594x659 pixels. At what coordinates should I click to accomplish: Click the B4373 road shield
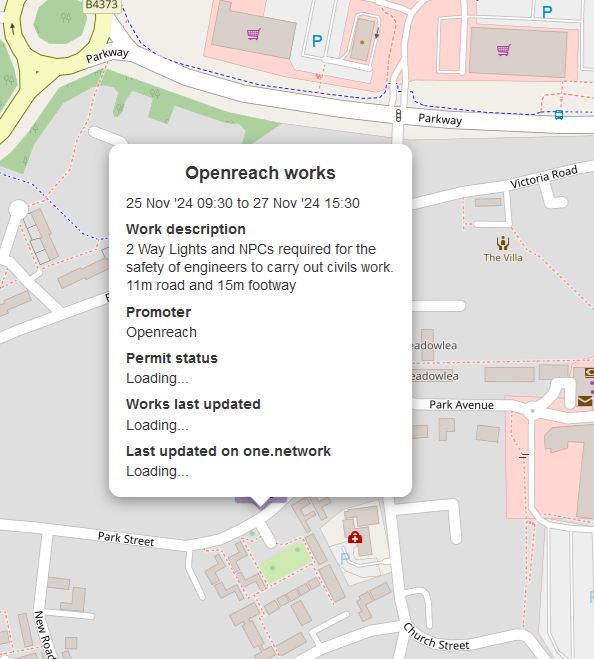coord(101,5)
